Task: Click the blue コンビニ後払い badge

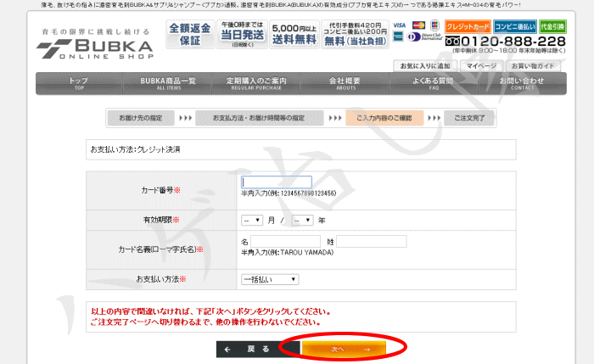Action: pyautogui.click(x=515, y=26)
